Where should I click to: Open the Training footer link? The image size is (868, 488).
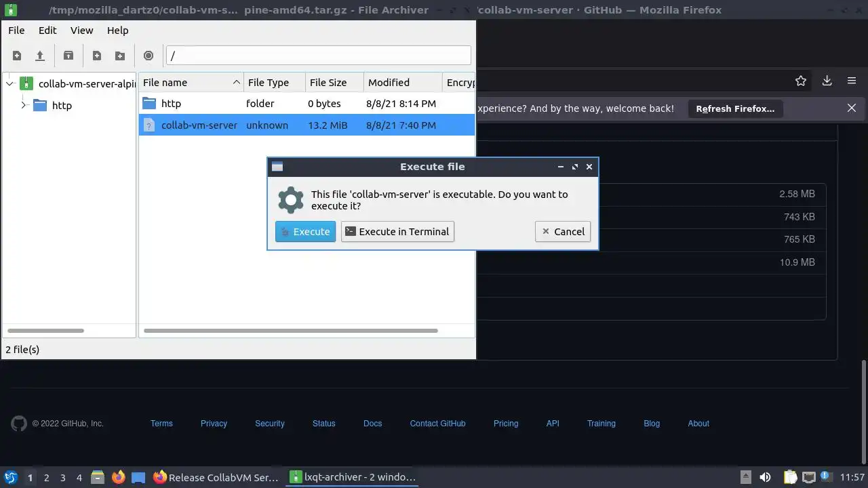tap(601, 424)
